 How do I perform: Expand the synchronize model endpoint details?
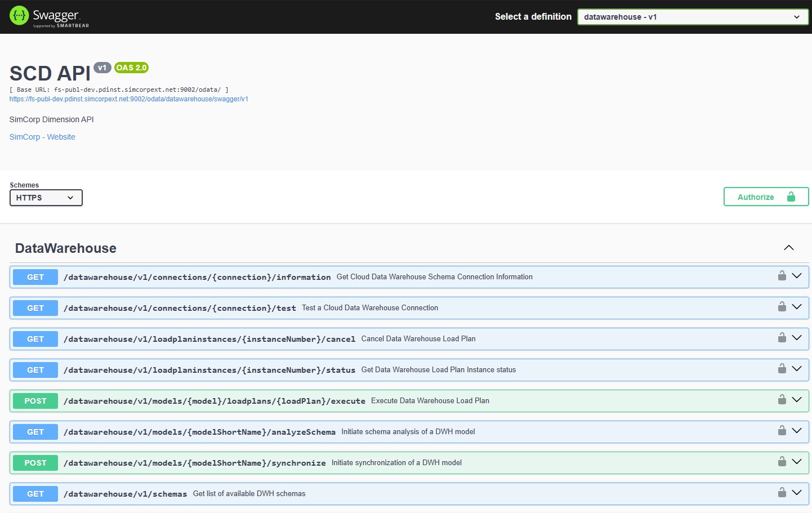tap(797, 462)
